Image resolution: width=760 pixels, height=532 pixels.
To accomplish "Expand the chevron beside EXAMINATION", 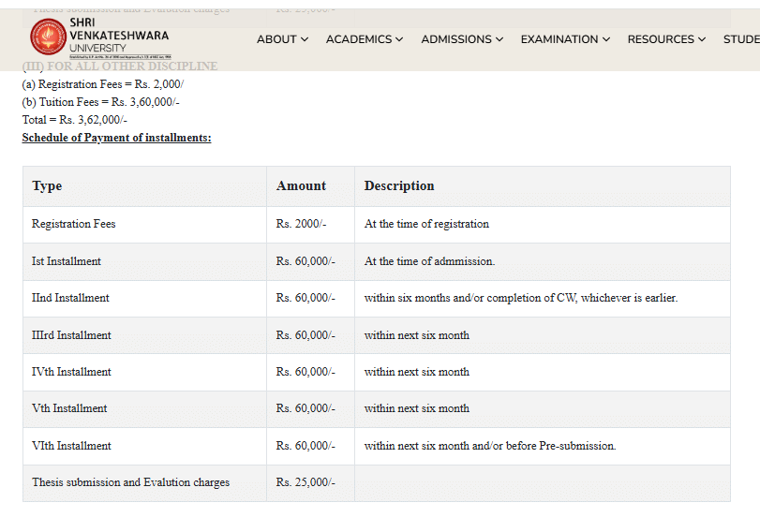I will 606,39.
